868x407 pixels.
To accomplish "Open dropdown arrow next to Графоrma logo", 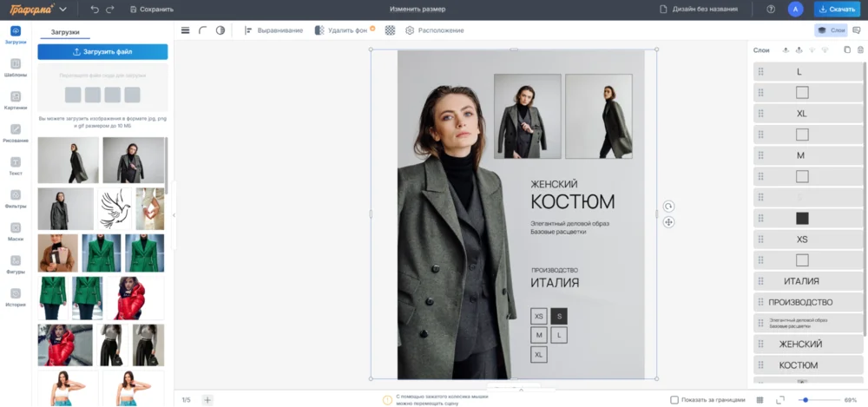I will coord(63,10).
